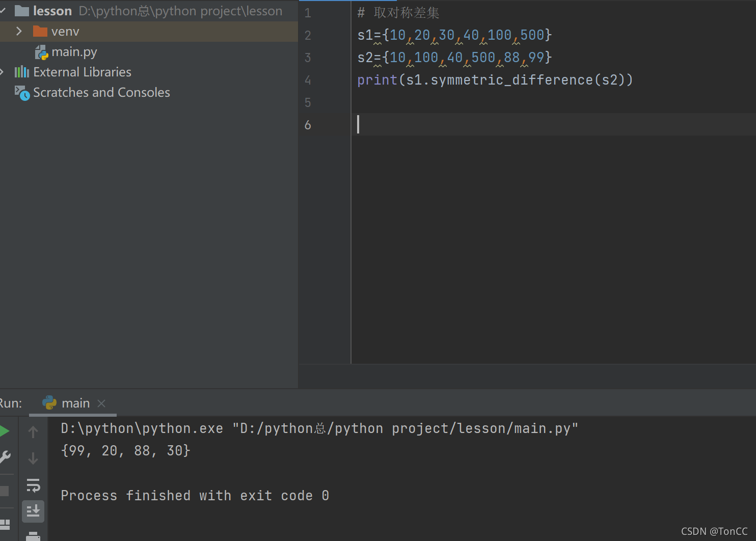
Task: Toggle scroll to end in Run console
Action: (x=33, y=511)
